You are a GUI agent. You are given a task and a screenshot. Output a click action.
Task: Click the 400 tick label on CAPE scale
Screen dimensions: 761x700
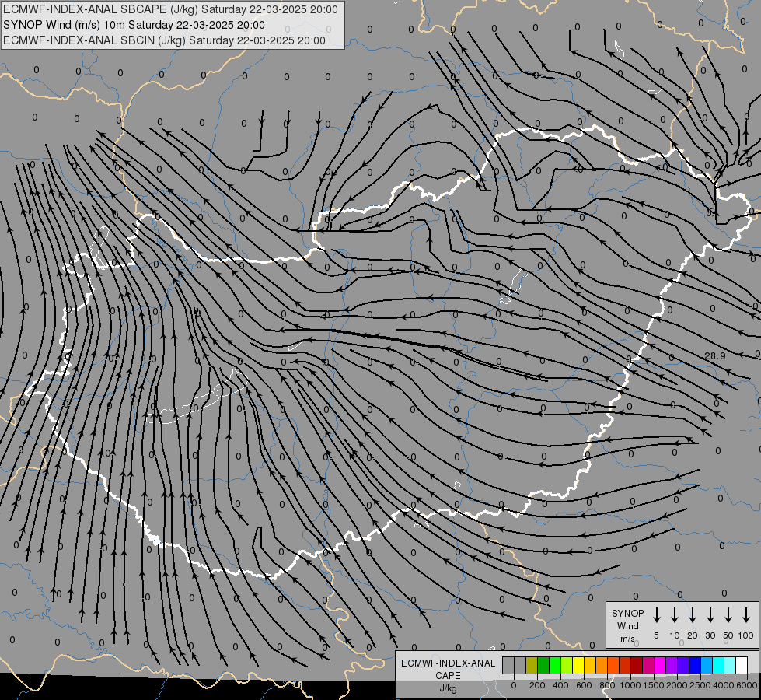(560, 685)
